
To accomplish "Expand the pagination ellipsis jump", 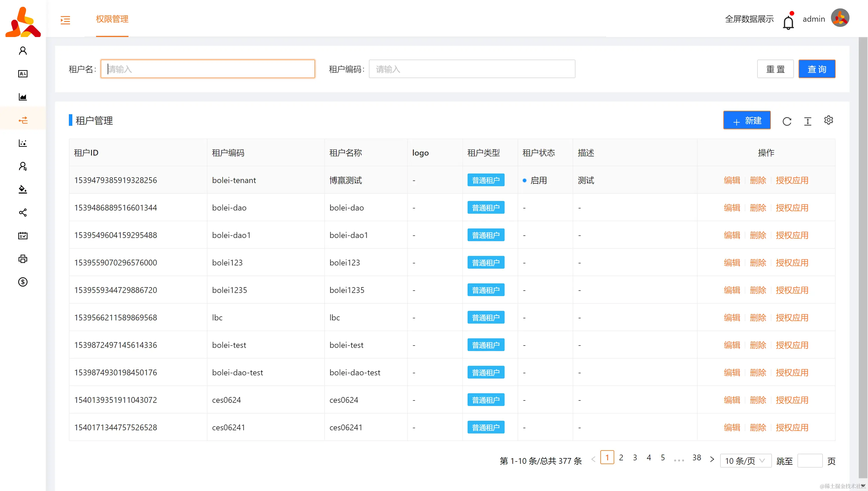I will click(679, 459).
